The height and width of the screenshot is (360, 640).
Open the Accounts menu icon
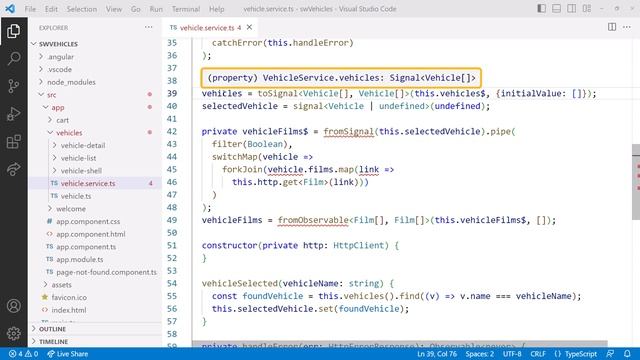[13, 306]
